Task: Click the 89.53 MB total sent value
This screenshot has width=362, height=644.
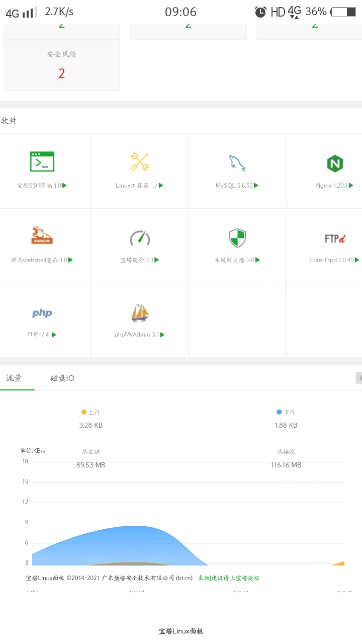Action: coord(91,465)
